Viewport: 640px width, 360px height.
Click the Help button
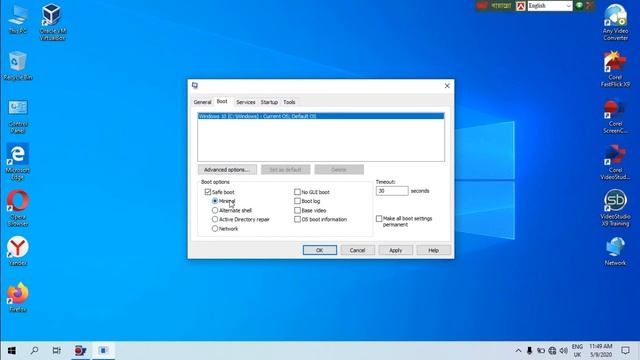[433, 250]
